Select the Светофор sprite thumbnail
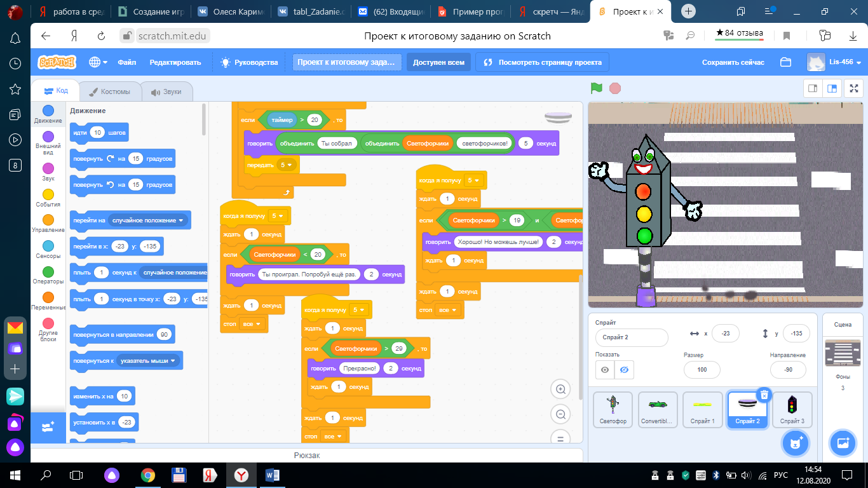Image resolution: width=868 pixels, height=488 pixels. click(x=613, y=409)
